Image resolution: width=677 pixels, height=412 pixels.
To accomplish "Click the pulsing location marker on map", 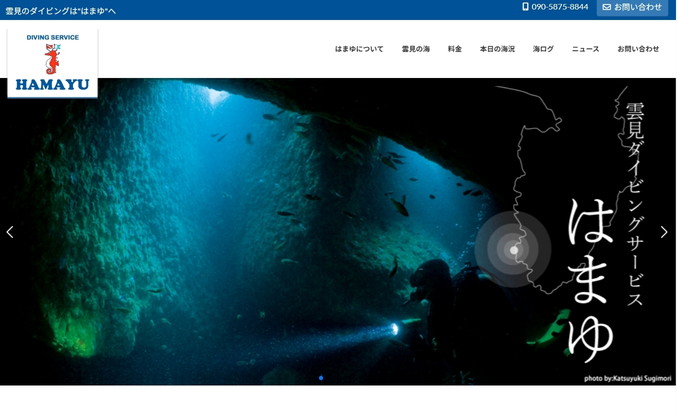I will tap(513, 249).
